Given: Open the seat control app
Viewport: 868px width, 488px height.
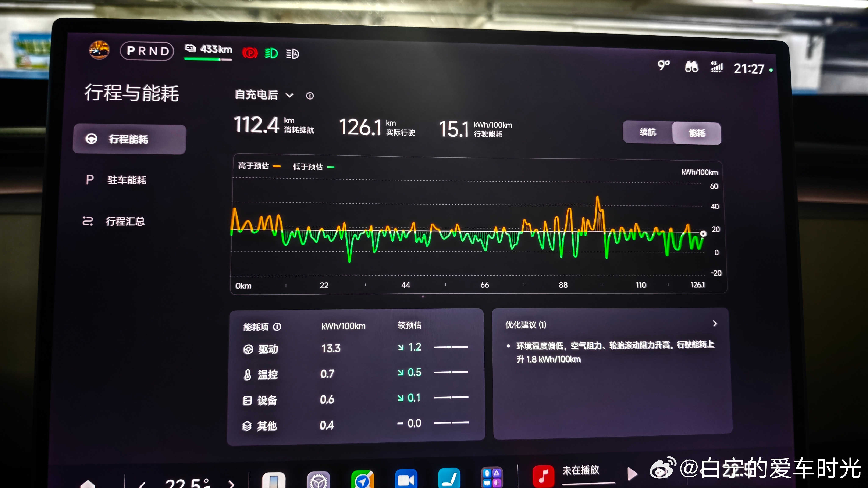Looking at the screenshot, I should (x=449, y=478).
